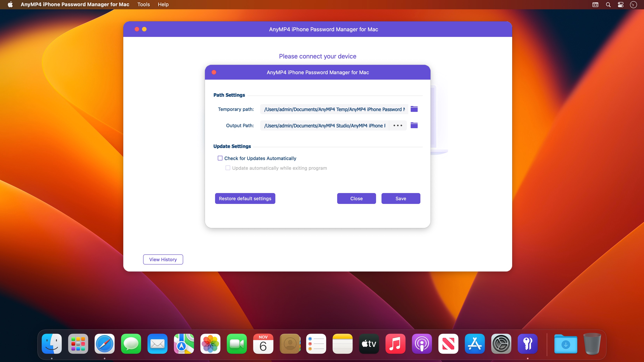Image resolution: width=644 pixels, height=362 pixels.
Task: Click the folder icon for Temporary path
Action: coord(414,109)
